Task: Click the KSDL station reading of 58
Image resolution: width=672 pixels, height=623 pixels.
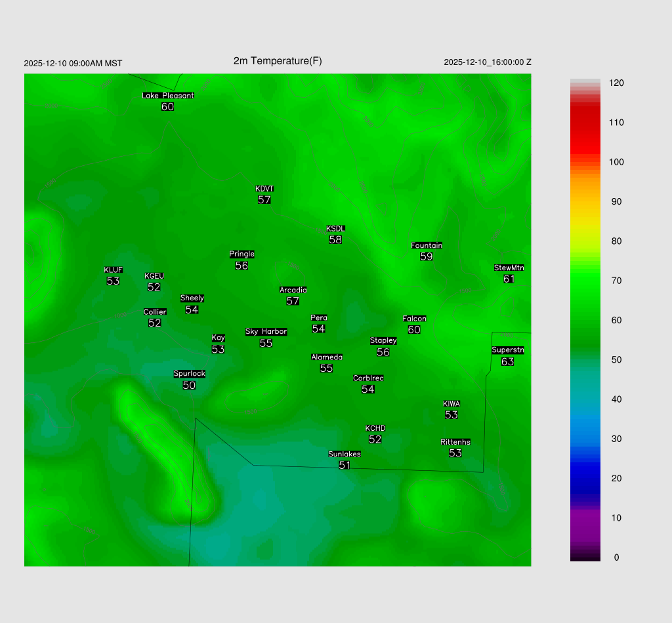Action: (335, 240)
